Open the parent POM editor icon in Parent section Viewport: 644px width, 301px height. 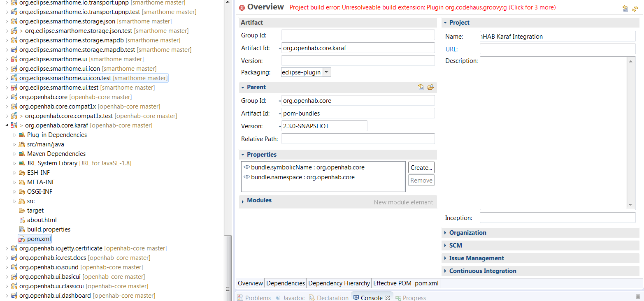click(x=421, y=87)
